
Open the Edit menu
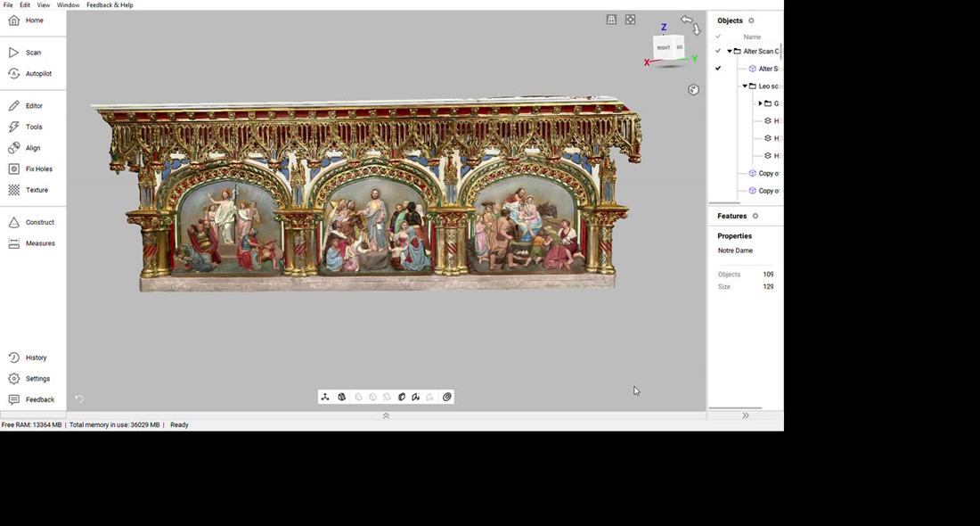coord(25,5)
